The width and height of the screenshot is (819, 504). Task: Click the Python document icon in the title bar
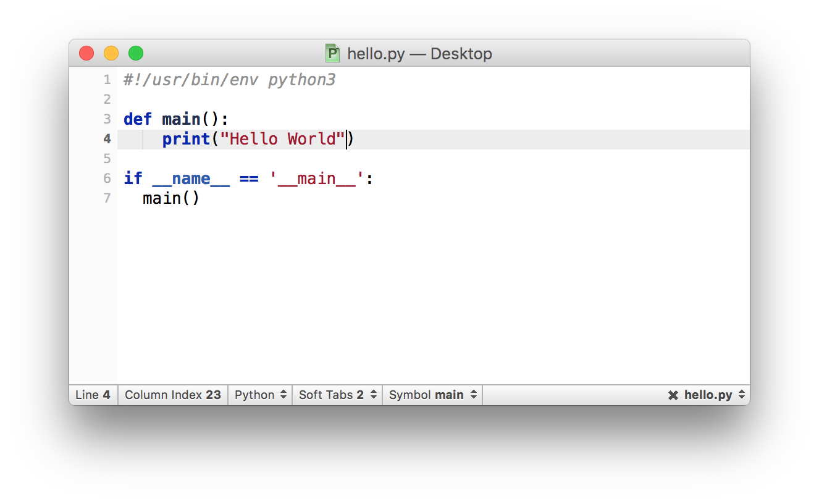332,53
